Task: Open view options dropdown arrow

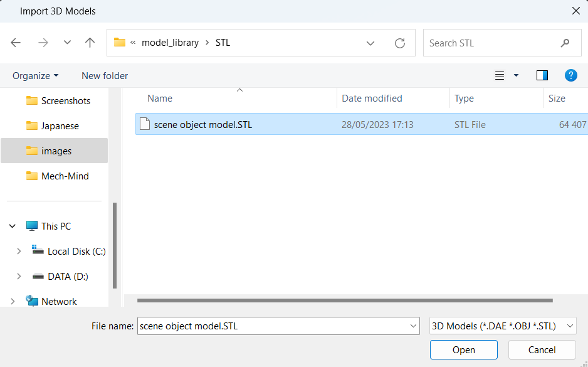Action: [x=516, y=76]
